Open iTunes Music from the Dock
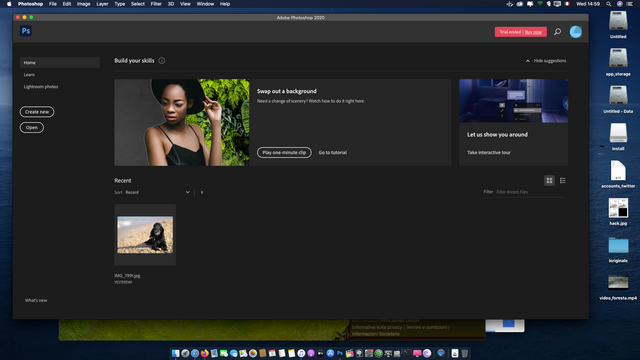The image size is (640, 360). click(x=301, y=353)
